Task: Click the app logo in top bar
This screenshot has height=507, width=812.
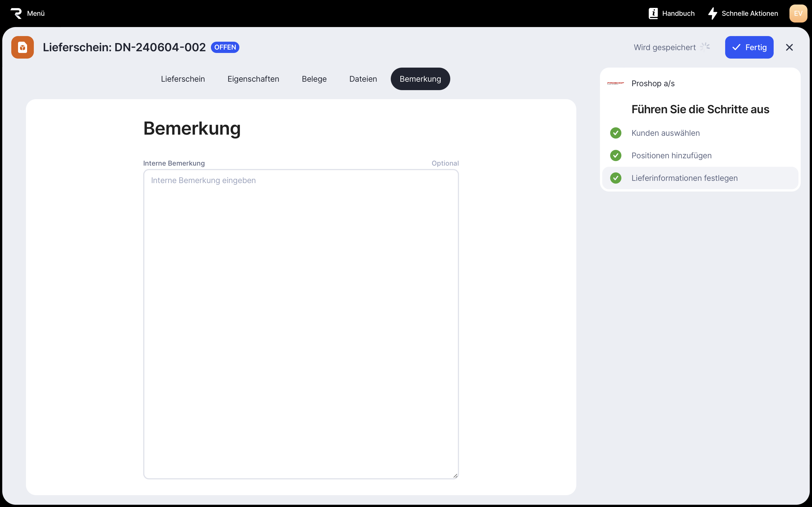Action: (16, 14)
